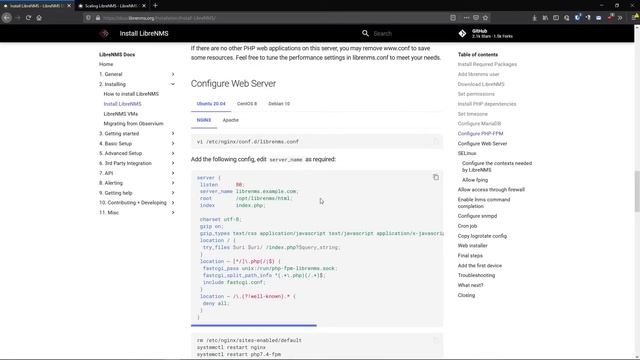Viewport: 640px width, 360px height.
Task: Switch to the Debian 10 tab
Action: [x=279, y=104]
